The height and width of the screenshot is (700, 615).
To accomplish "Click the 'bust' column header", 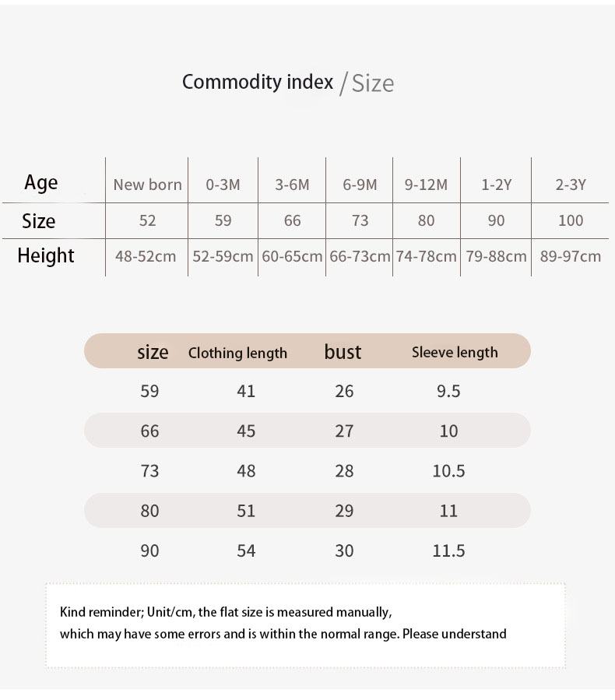I will coord(343,352).
